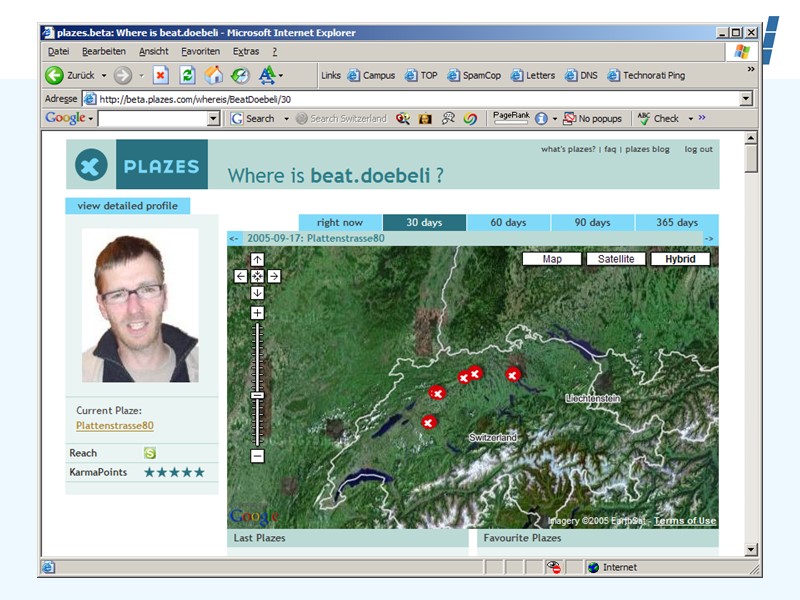Re-center map using the center pan button
Image resolution: width=800 pixels, height=600 pixels.
click(x=257, y=276)
